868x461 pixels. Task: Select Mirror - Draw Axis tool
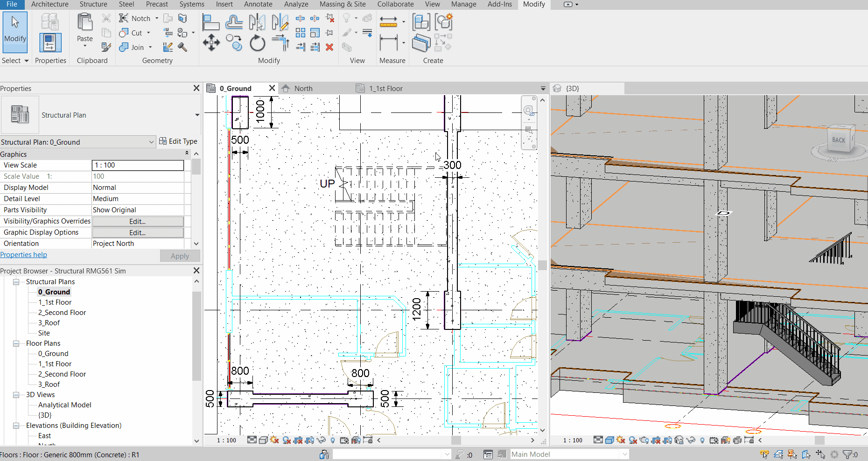coord(280,22)
